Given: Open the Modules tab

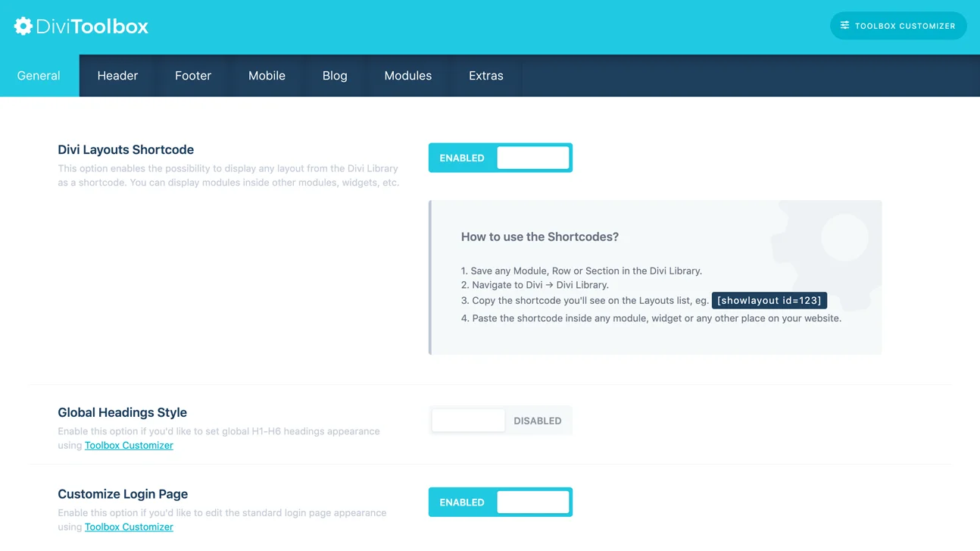Looking at the screenshot, I should coord(408,76).
